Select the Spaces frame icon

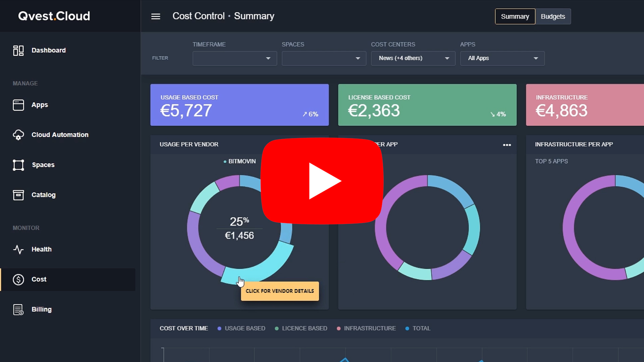point(18,165)
